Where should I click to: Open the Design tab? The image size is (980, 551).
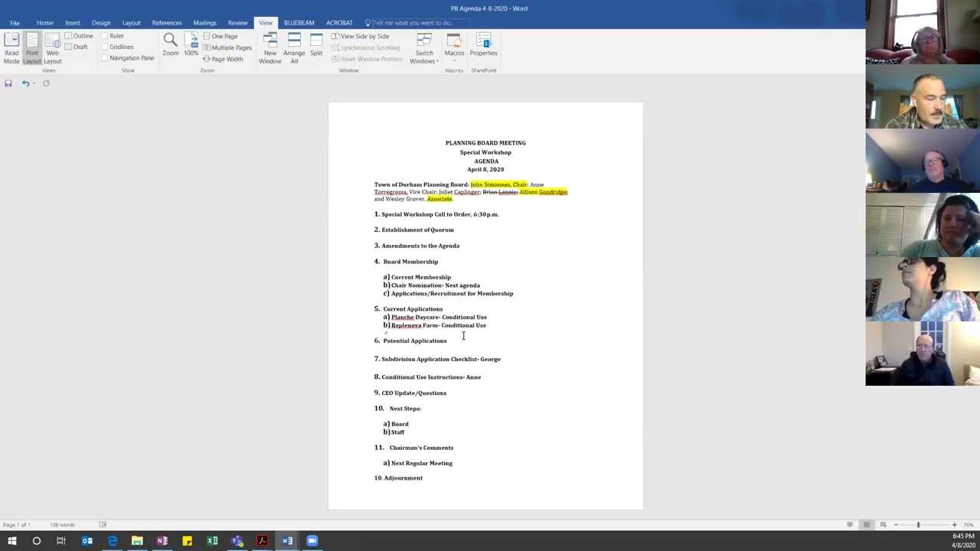[101, 23]
